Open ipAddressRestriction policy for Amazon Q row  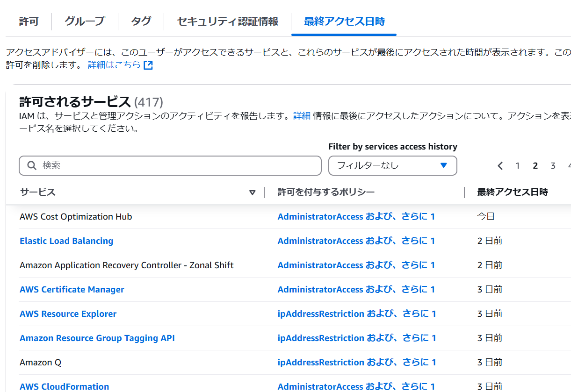pos(321,363)
